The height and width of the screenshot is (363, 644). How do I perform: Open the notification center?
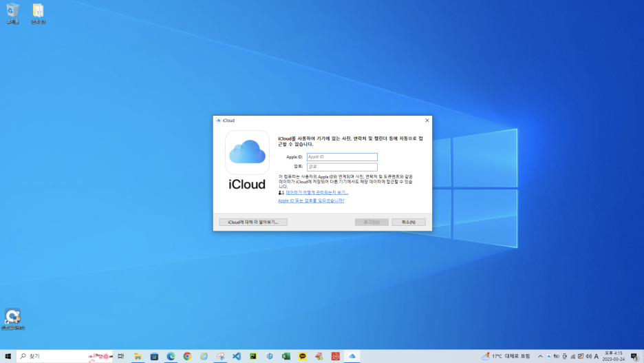pos(634,356)
